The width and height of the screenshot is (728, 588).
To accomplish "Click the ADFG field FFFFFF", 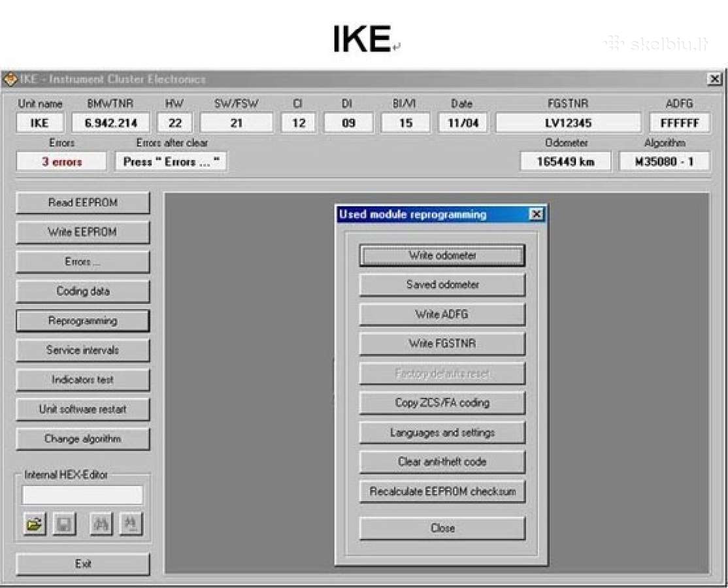I will coord(680,123).
